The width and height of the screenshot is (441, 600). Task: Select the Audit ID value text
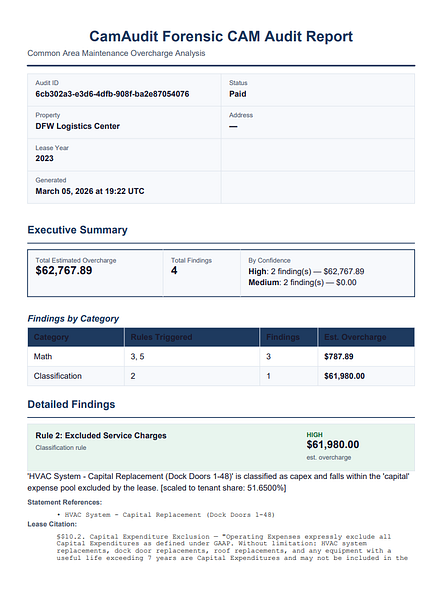112,94
